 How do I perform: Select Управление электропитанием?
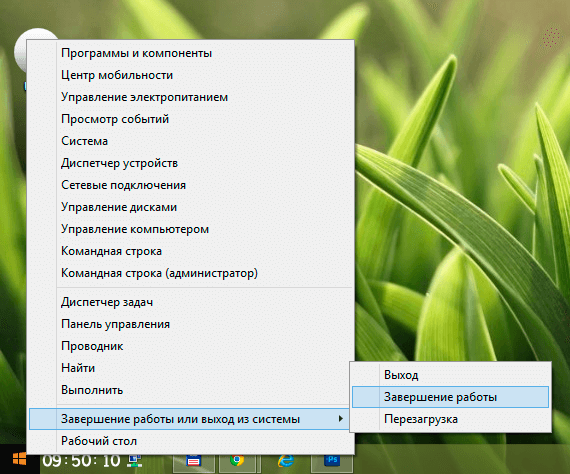pyautogui.click(x=190, y=97)
